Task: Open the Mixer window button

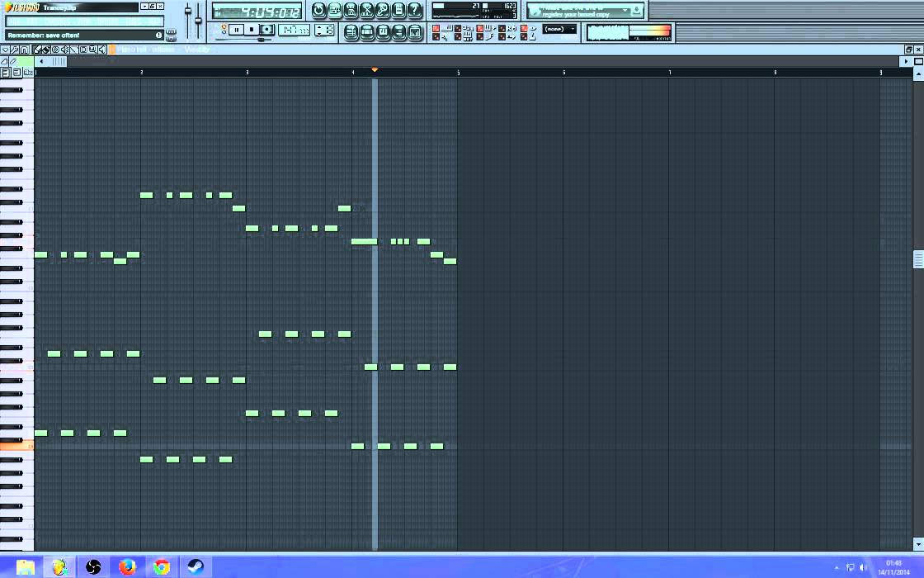Action: [x=416, y=32]
